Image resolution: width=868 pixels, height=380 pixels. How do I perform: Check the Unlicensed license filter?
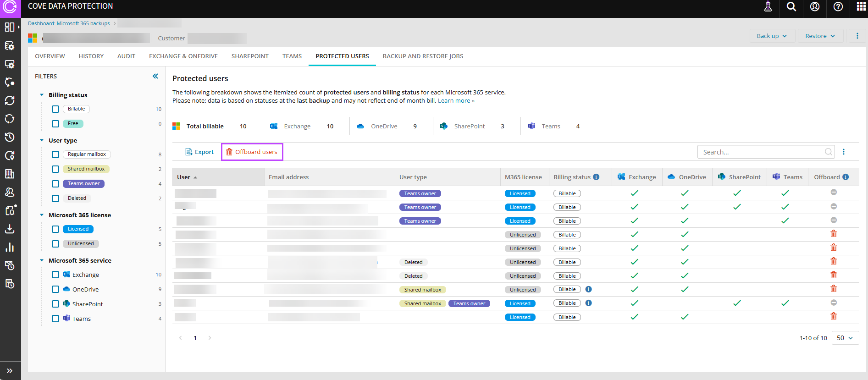[55, 244]
